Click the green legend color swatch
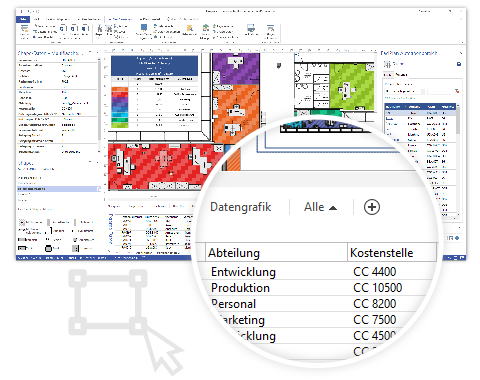Viewport: 480px width, 380px height. pos(119,125)
